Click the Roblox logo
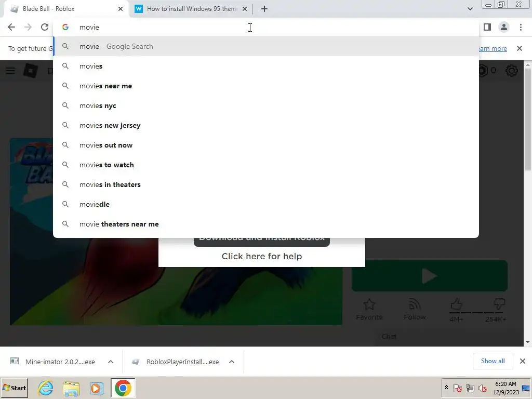 [x=30, y=71]
